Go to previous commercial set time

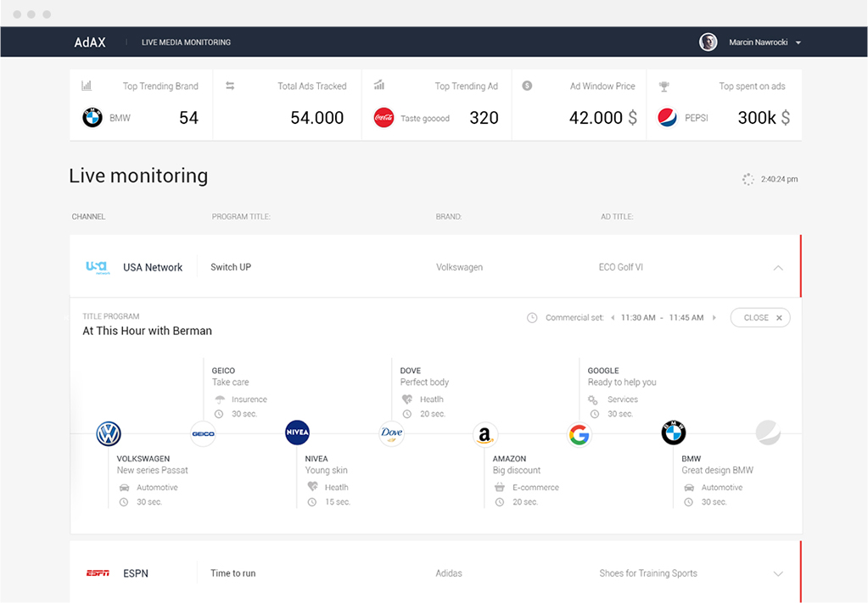[613, 317]
